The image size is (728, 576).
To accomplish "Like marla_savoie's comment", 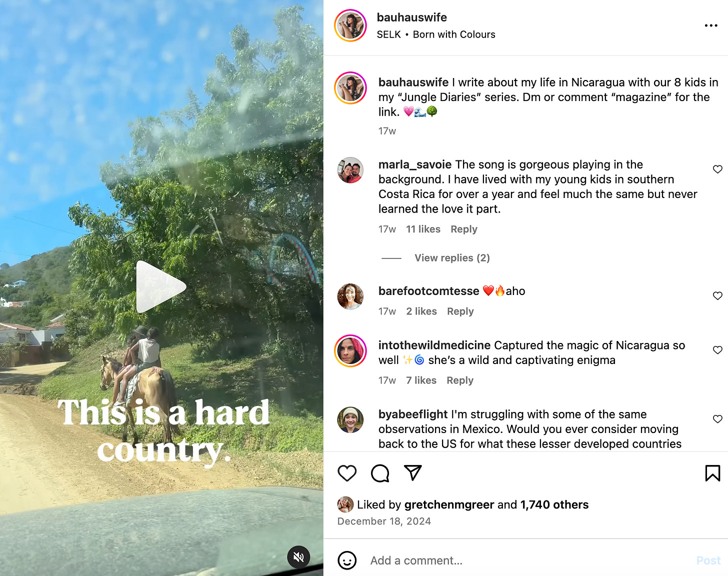I will point(717,169).
